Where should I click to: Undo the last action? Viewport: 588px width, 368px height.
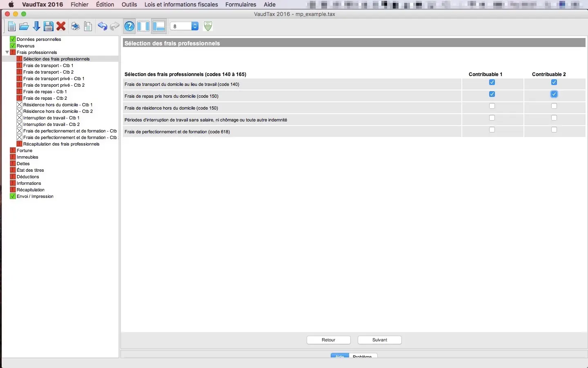click(x=102, y=27)
